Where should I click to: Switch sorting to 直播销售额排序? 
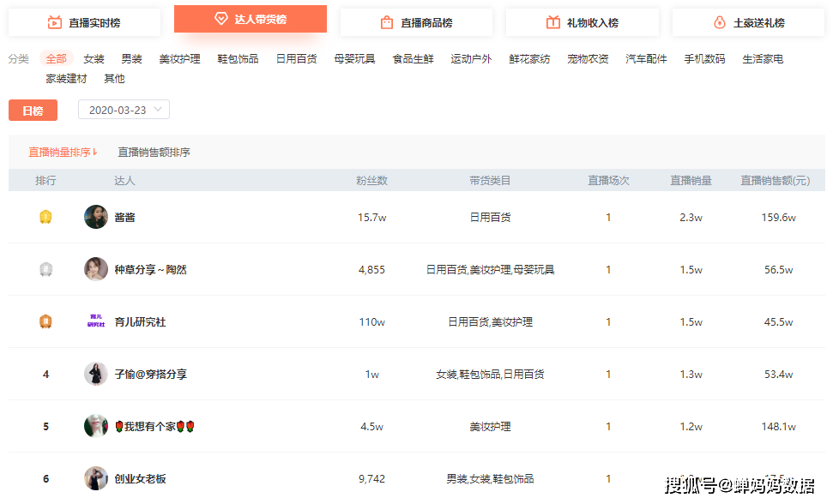point(153,151)
